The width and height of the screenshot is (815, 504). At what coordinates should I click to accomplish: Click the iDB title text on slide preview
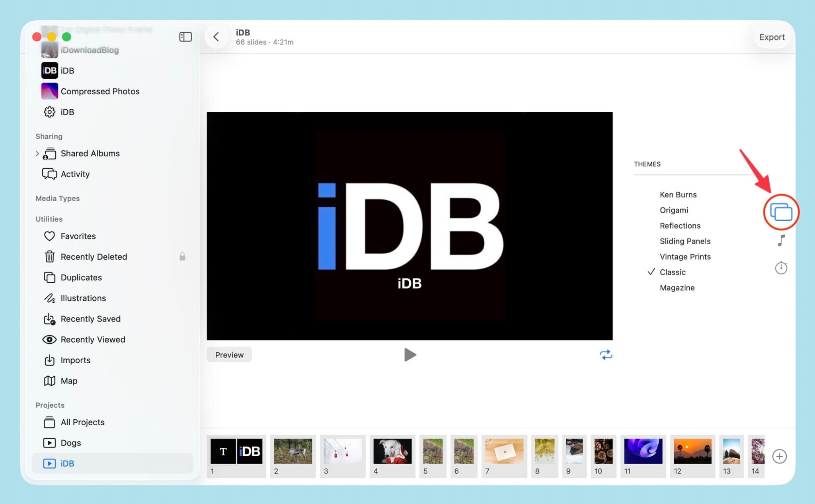tap(409, 283)
